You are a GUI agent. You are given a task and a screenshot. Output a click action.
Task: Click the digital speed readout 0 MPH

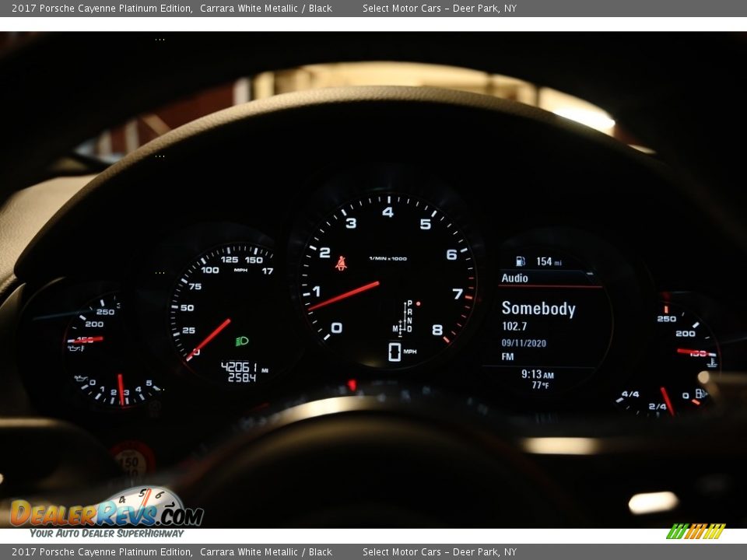[402, 352]
